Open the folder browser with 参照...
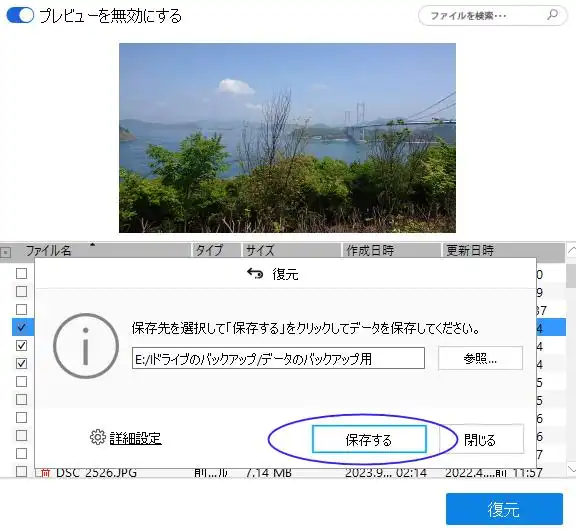This screenshot has width=576, height=529. (x=480, y=358)
